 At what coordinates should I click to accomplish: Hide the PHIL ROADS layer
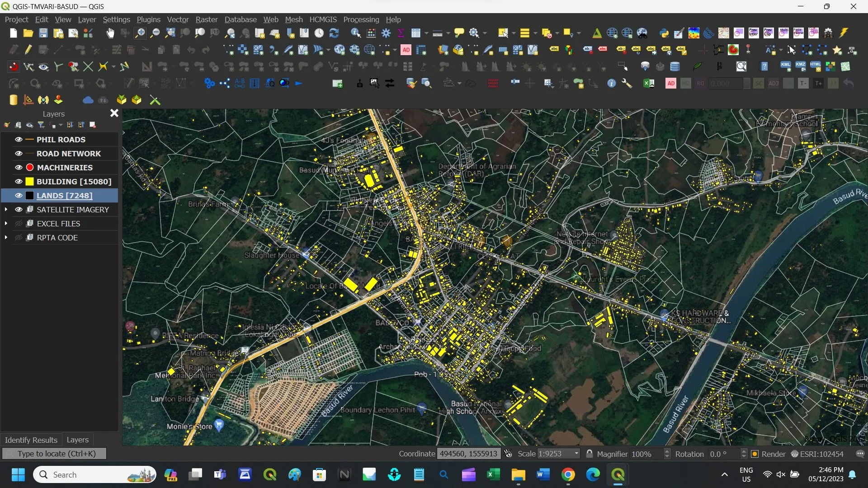[x=19, y=140]
